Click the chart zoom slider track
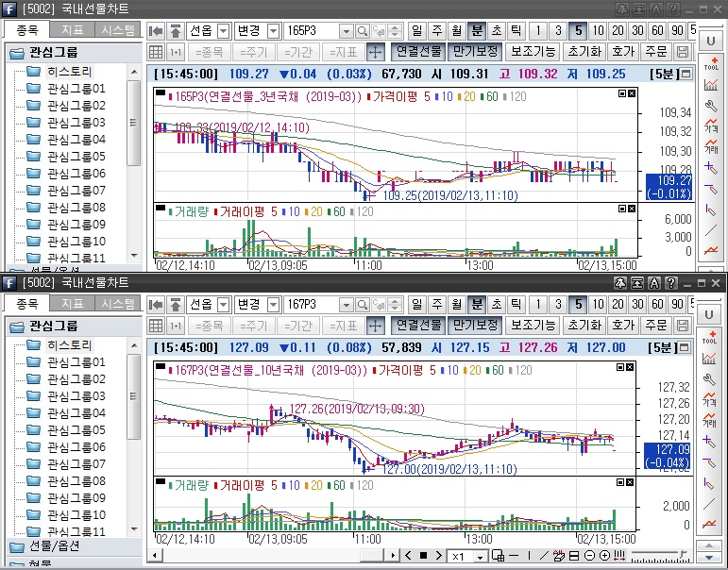Image resolution: width=728 pixels, height=570 pixels. (656, 556)
